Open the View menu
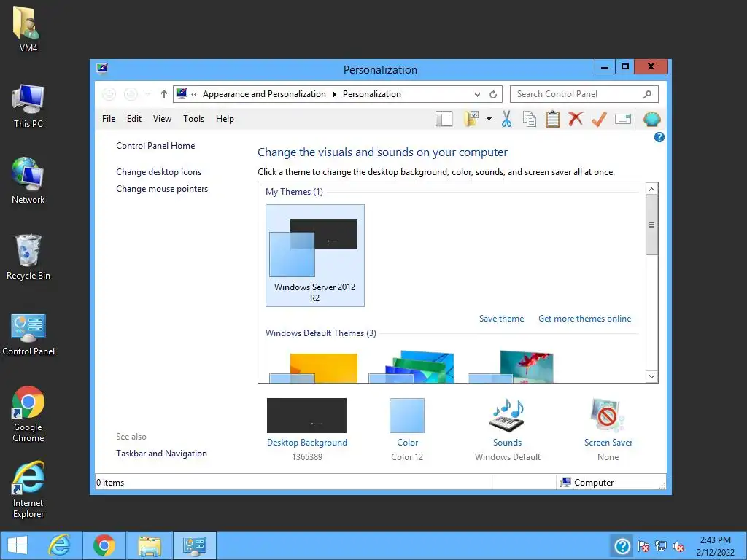The height and width of the screenshot is (560, 747). pyautogui.click(x=162, y=119)
